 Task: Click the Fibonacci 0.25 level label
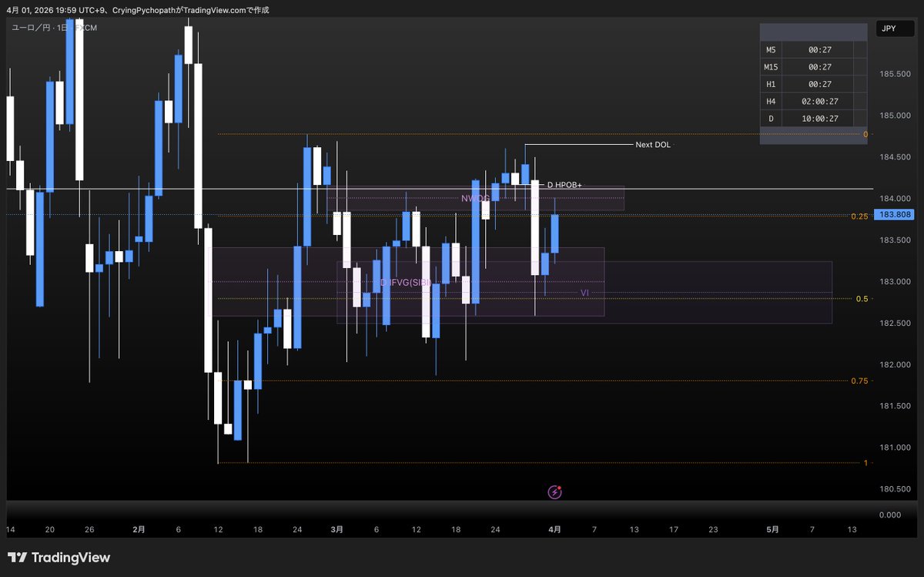point(859,216)
